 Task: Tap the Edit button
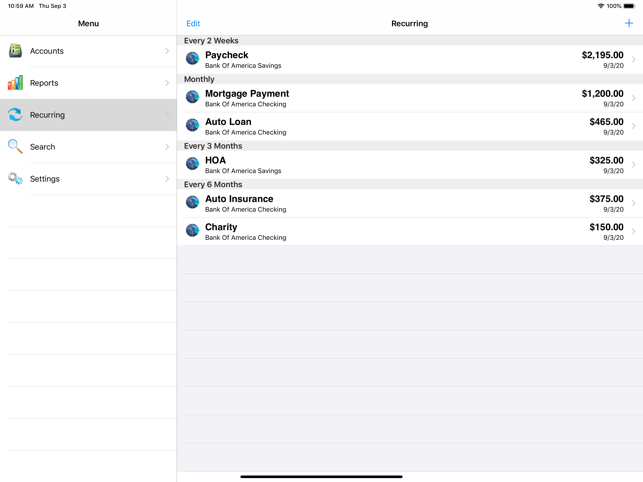coord(193,23)
